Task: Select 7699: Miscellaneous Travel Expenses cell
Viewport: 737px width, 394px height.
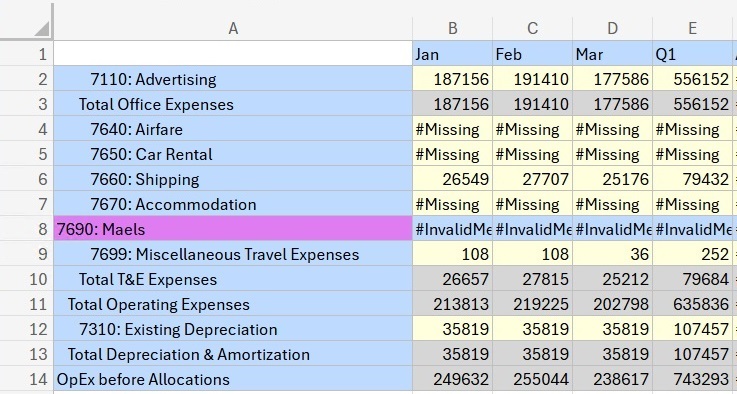Action: pos(233,254)
